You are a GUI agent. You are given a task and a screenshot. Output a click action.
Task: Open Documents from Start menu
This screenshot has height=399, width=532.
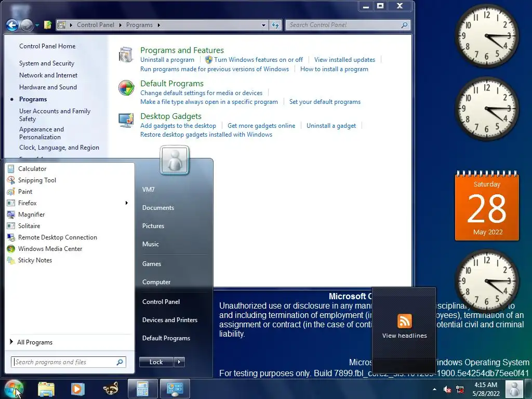[158, 208]
